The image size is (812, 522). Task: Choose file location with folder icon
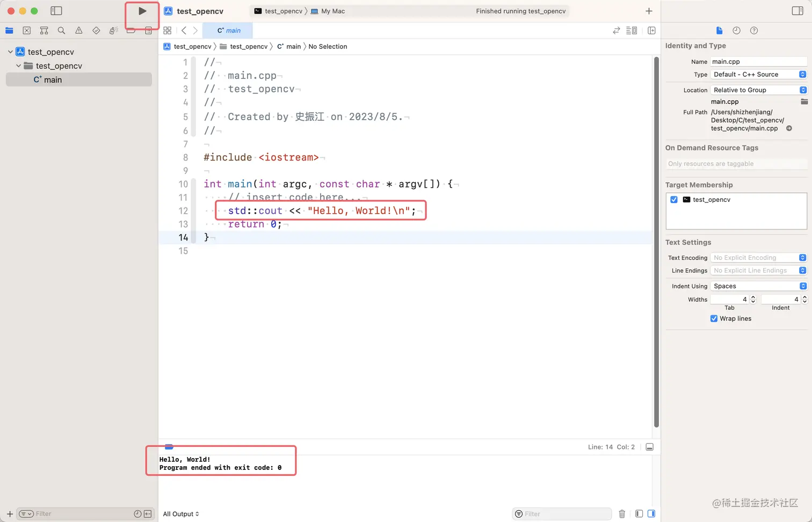click(x=804, y=102)
